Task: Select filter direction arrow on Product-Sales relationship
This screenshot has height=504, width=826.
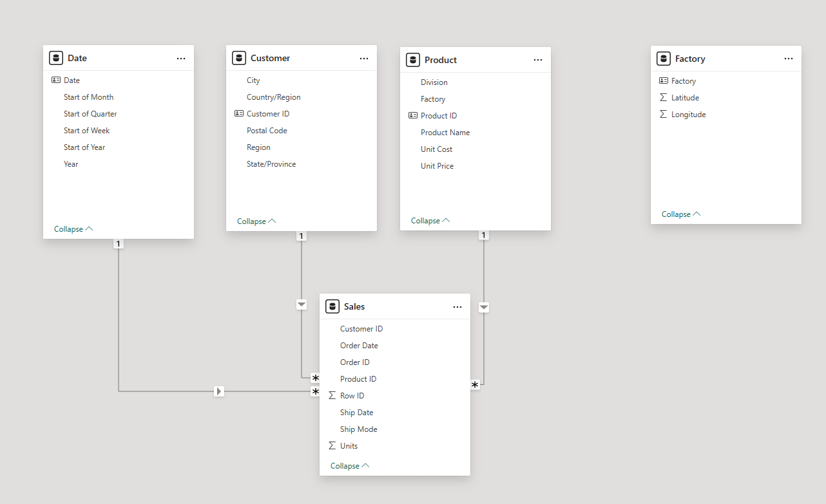Action: pyautogui.click(x=484, y=308)
